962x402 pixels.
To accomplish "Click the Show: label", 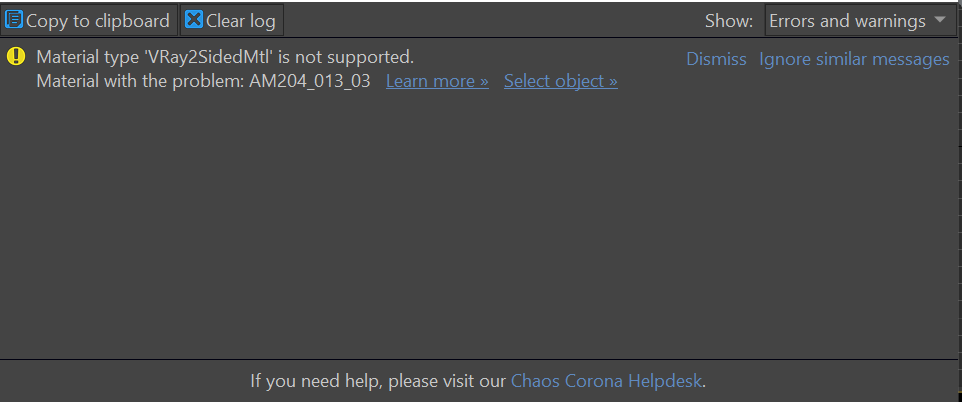I will pos(729,21).
